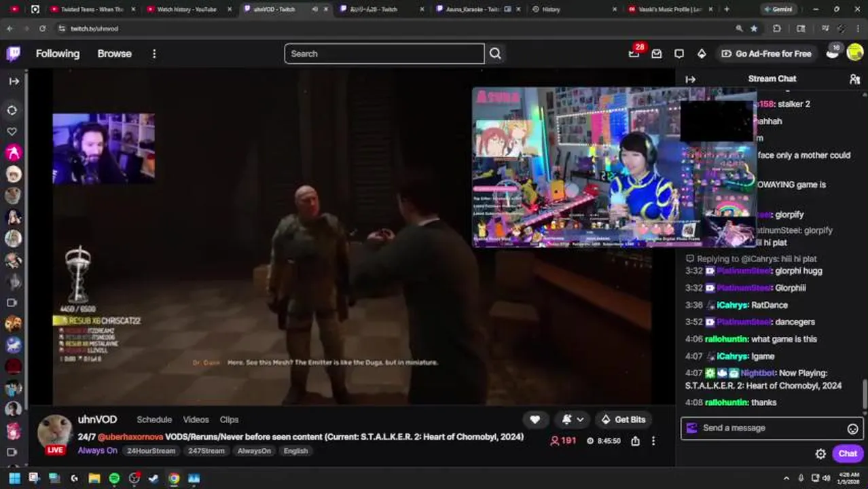Open the Following page
868x489 pixels.
click(x=58, y=54)
